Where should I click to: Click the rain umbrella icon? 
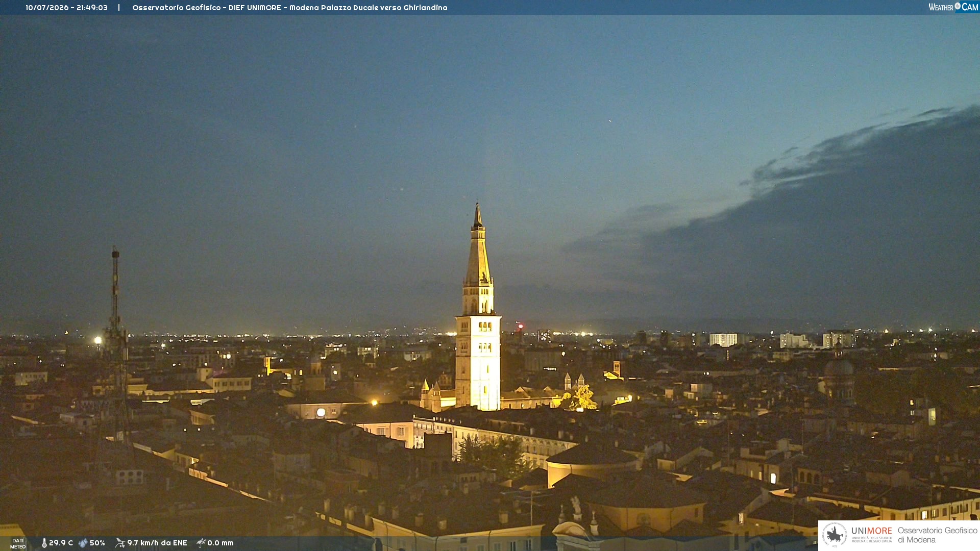tap(201, 543)
